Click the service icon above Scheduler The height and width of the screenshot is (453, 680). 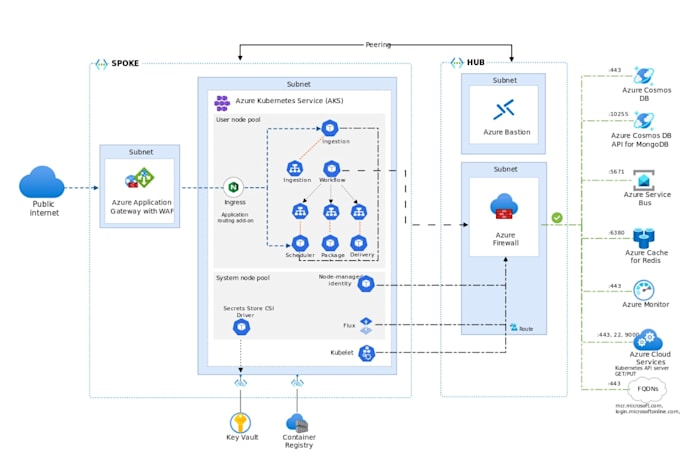click(300, 212)
